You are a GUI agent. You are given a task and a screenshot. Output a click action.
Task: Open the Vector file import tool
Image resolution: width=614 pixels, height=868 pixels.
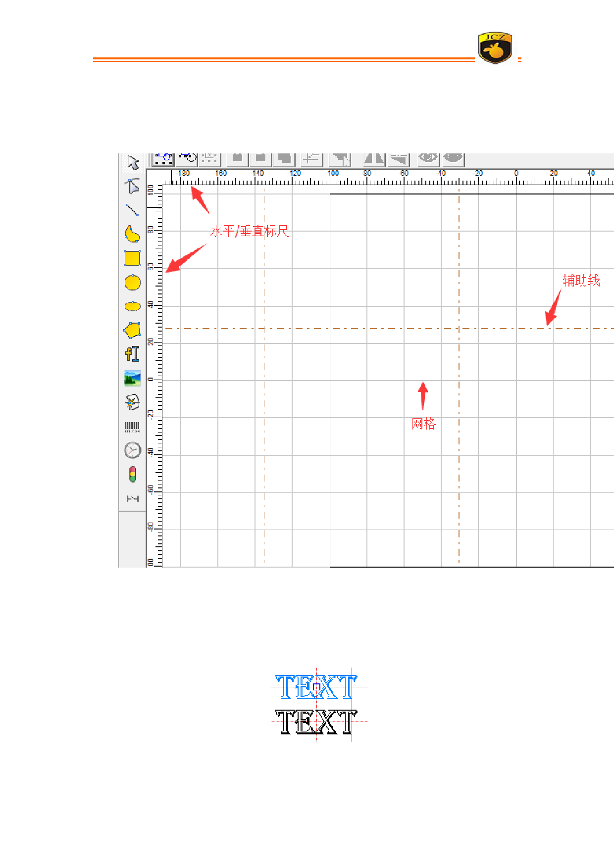click(x=132, y=402)
